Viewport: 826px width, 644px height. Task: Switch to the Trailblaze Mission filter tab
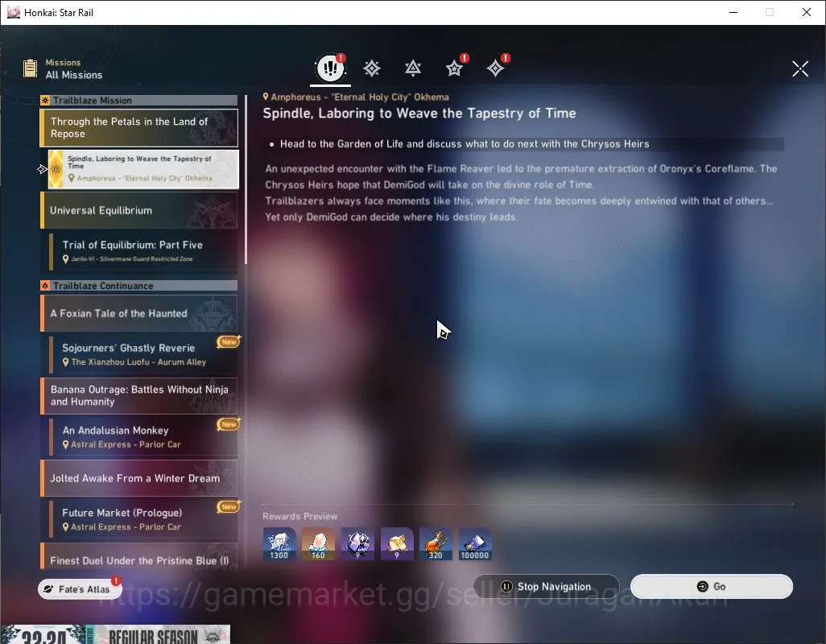pyautogui.click(x=372, y=68)
